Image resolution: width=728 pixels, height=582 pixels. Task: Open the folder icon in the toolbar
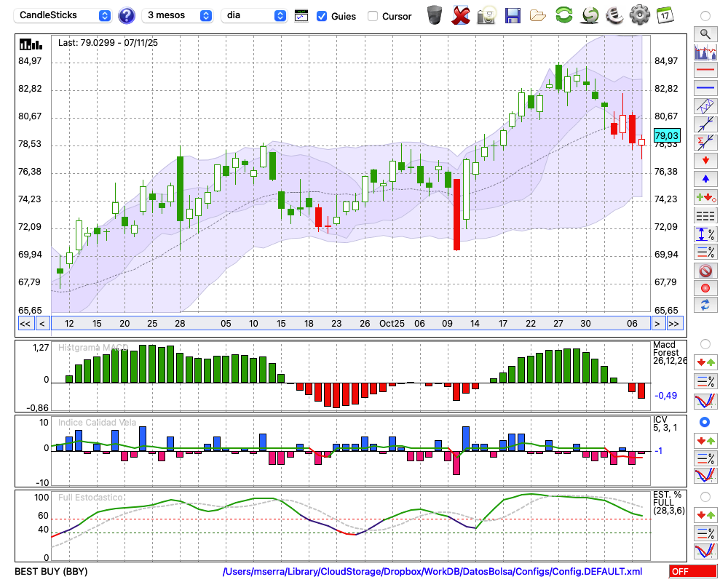(538, 16)
